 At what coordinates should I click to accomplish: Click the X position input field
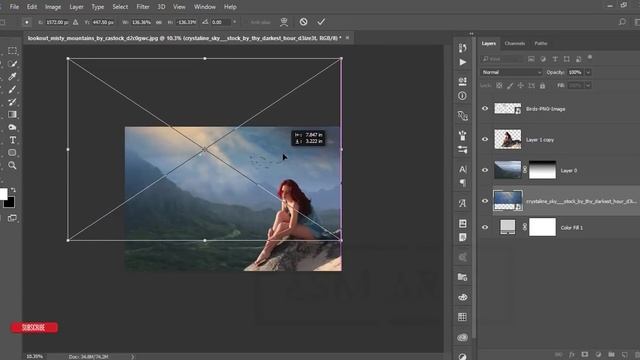coord(57,22)
